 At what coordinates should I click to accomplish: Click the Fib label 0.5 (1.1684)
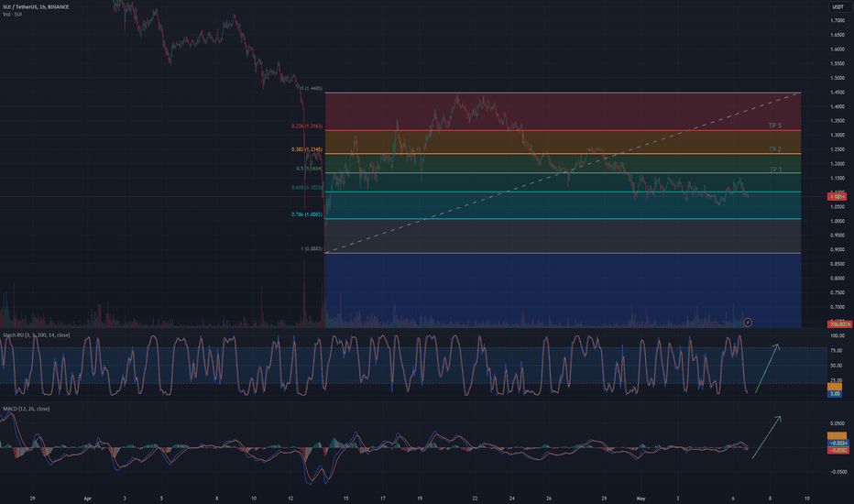tap(310, 169)
